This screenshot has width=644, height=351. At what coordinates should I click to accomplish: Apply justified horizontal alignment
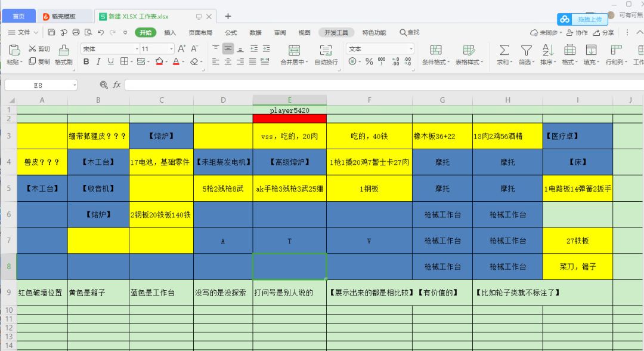pos(253,61)
